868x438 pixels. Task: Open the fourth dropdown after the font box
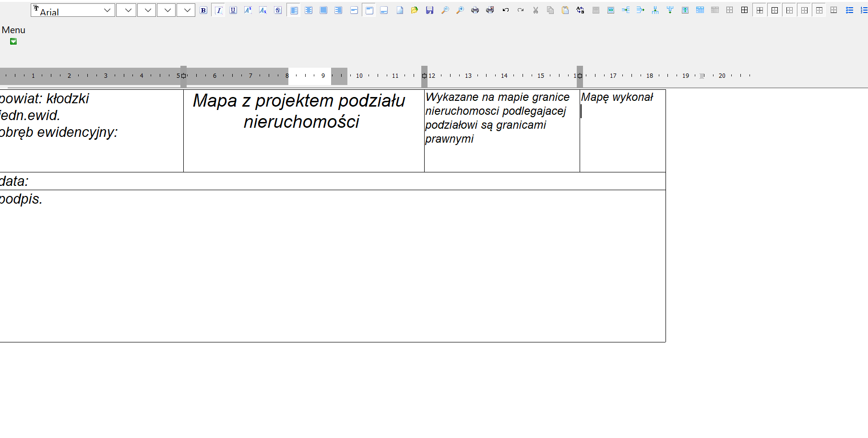(x=186, y=10)
